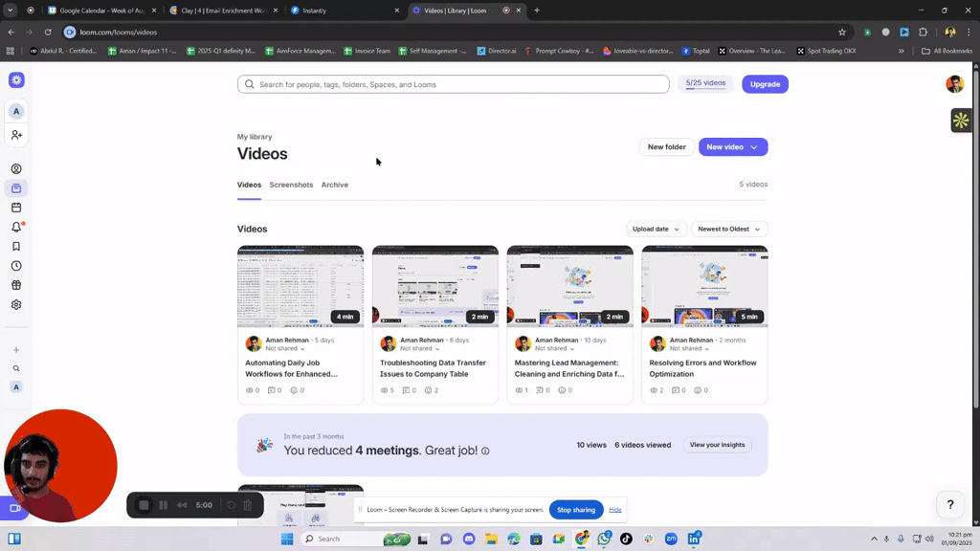Viewport: 980px width, 551px height.
Task: Open viewing history clock icon
Action: click(x=15, y=265)
